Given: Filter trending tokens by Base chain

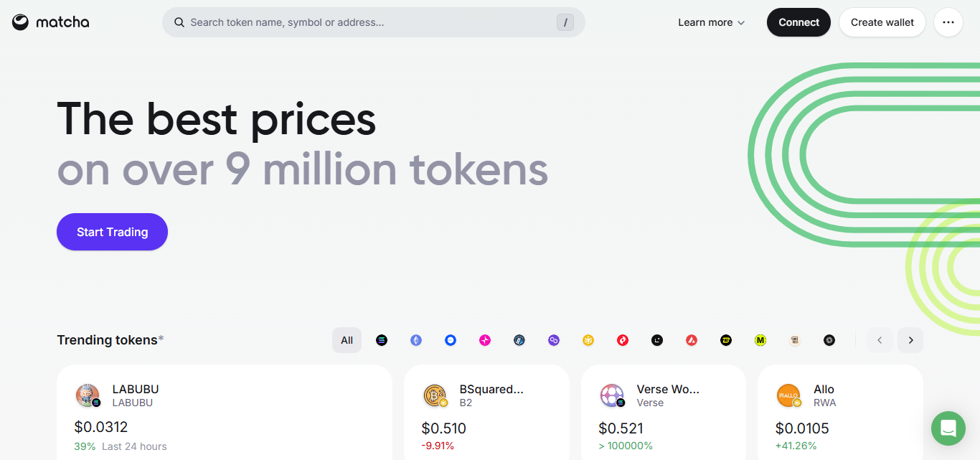Looking at the screenshot, I should point(451,340).
